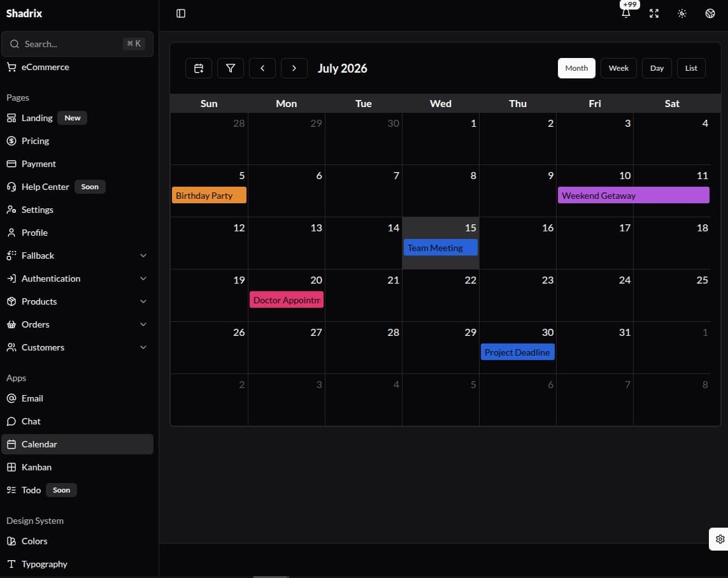The image size is (728, 578).
Task: Switch to Day view
Action: click(657, 68)
